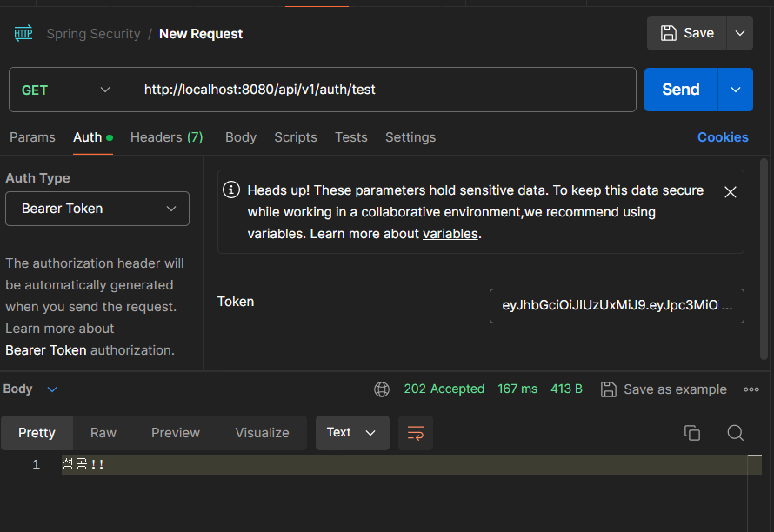
Task: Click the 202 Accepted status
Action: pos(444,389)
